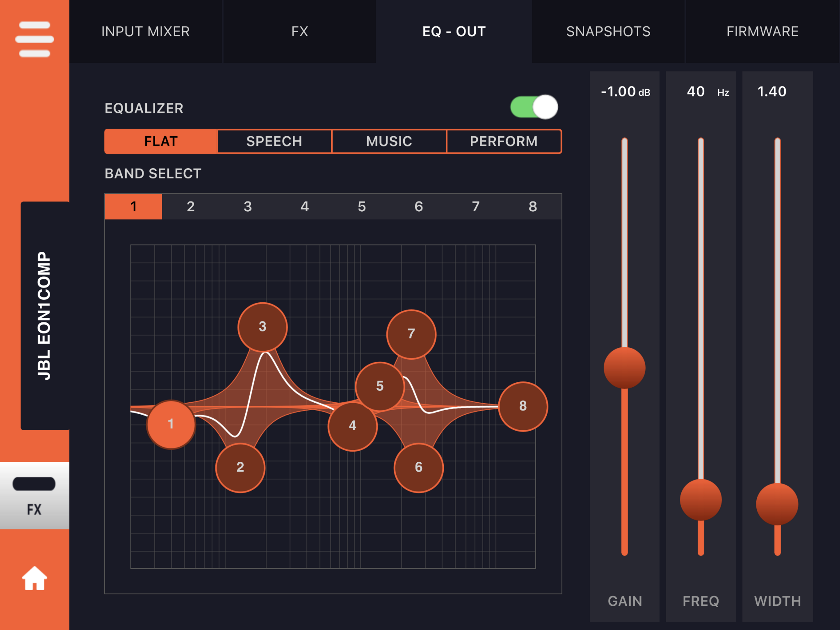Select band 7 in Band Select
Viewport: 840px width, 630px height.
(x=475, y=207)
